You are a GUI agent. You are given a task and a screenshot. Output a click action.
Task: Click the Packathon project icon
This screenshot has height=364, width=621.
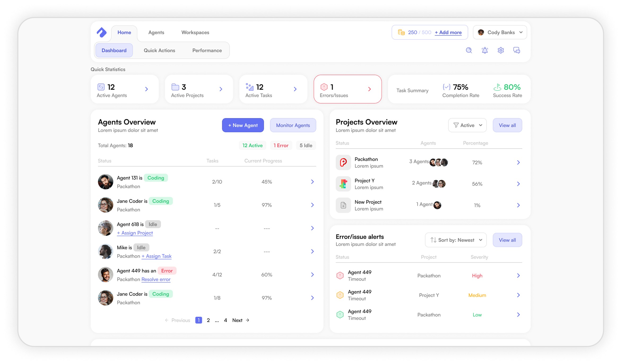click(343, 162)
